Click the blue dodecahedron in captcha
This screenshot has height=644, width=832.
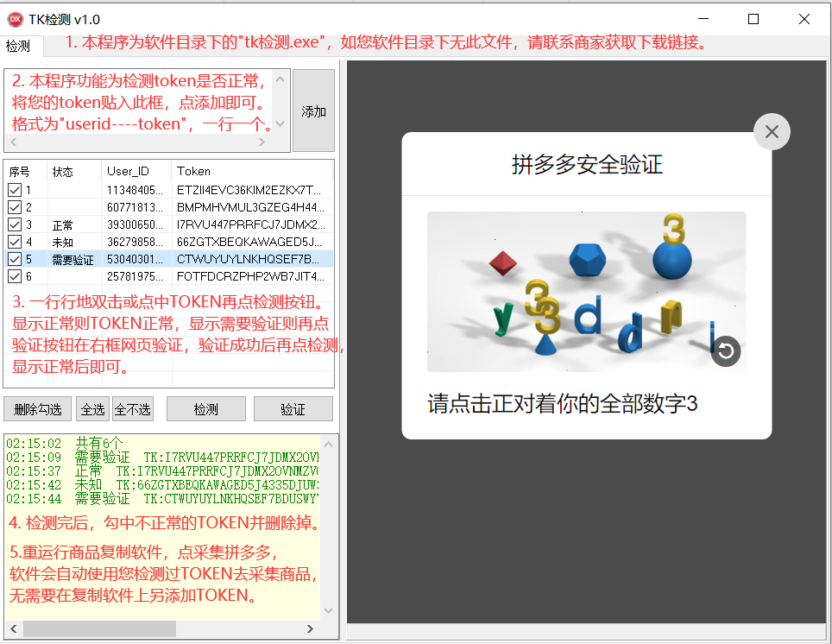pos(588,260)
